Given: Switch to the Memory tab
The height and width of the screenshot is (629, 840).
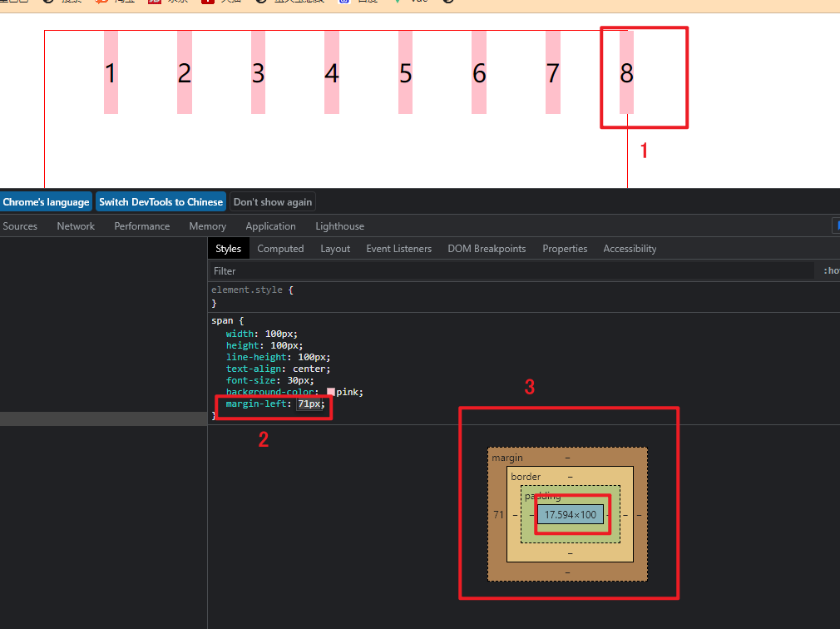Looking at the screenshot, I should (x=207, y=226).
